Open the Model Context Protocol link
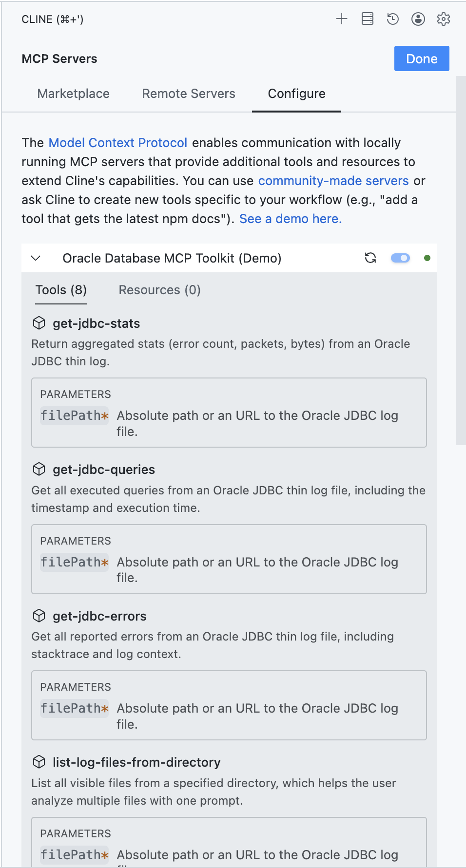The width and height of the screenshot is (466, 868). (x=118, y=143)
